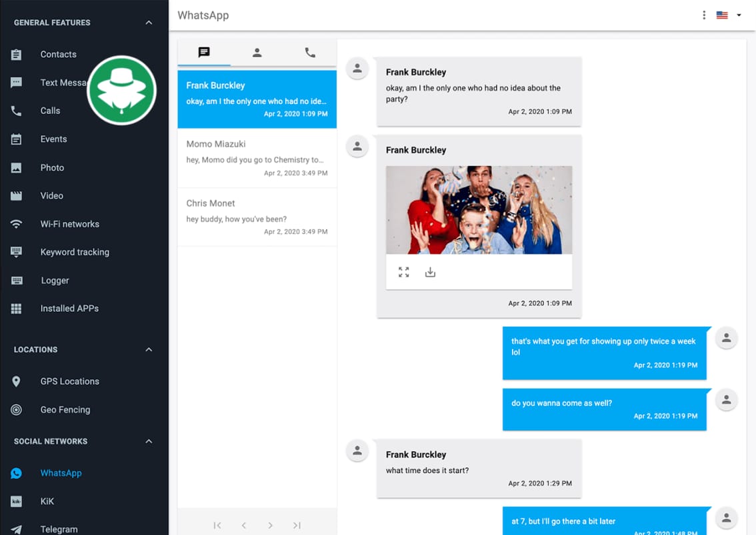Download Frank's party photo

(430, 272)
